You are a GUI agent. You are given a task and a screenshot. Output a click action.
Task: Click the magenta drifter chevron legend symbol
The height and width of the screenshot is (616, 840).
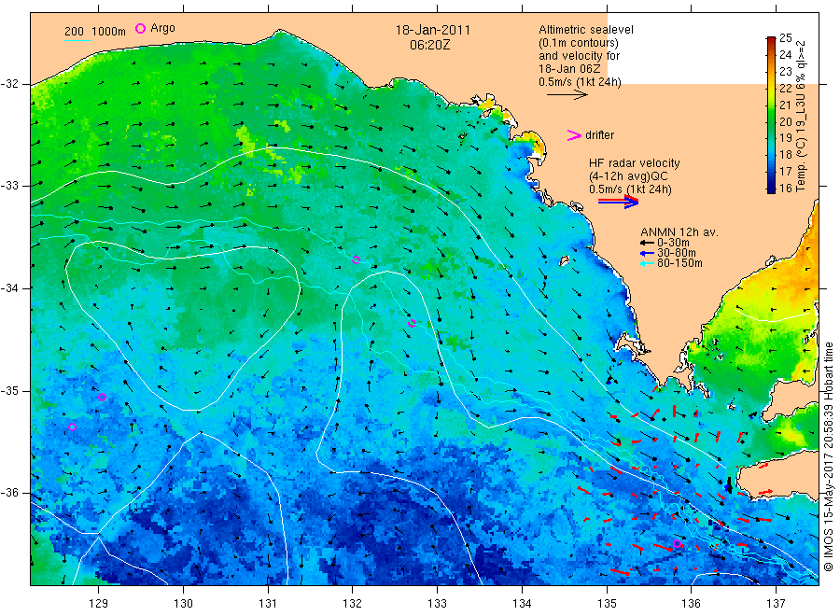(x=574, y=135)
